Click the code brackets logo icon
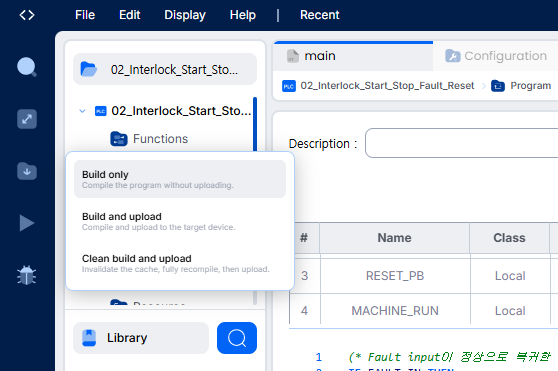558x371 pixels. (27, 15)
